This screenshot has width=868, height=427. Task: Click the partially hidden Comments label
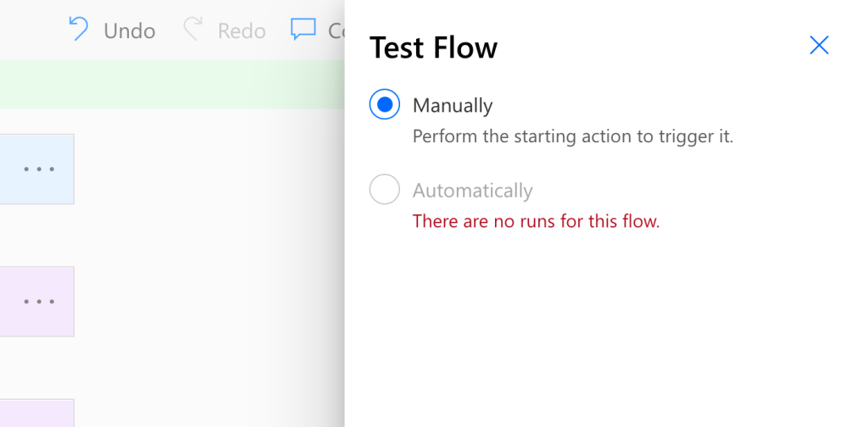[336, 30]
